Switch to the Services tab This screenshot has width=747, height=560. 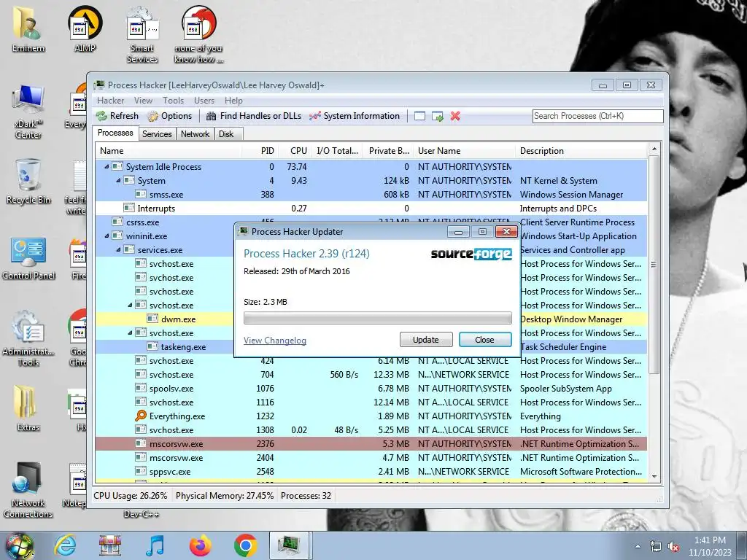(157, 134)
